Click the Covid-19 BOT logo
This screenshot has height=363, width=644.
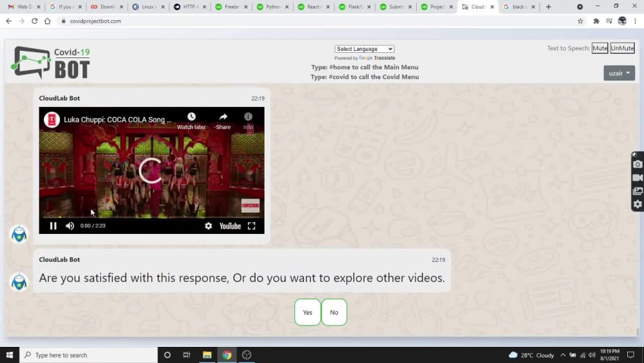[x=50, y=63]
